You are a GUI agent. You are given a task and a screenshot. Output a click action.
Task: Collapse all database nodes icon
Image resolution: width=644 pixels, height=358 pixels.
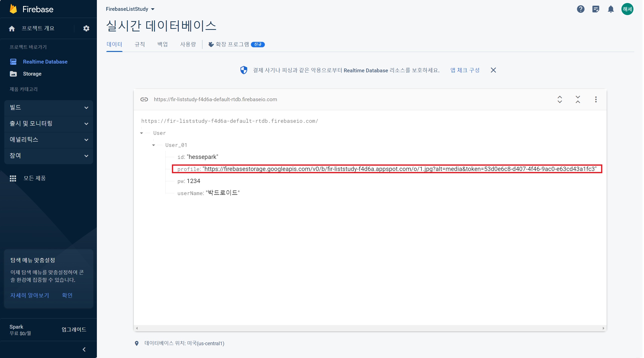click(x=578, y=99)
